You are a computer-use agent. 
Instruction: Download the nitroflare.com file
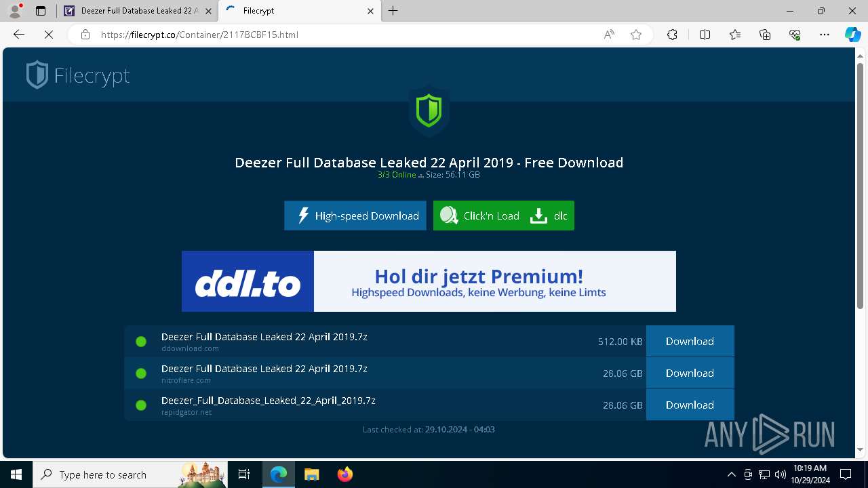690,373
